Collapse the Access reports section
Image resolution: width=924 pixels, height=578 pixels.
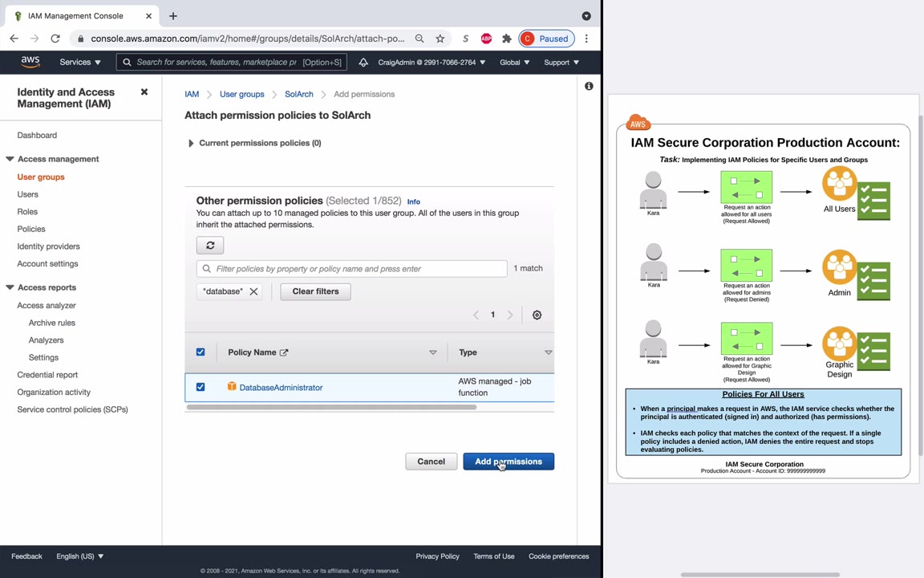[10, 287]
